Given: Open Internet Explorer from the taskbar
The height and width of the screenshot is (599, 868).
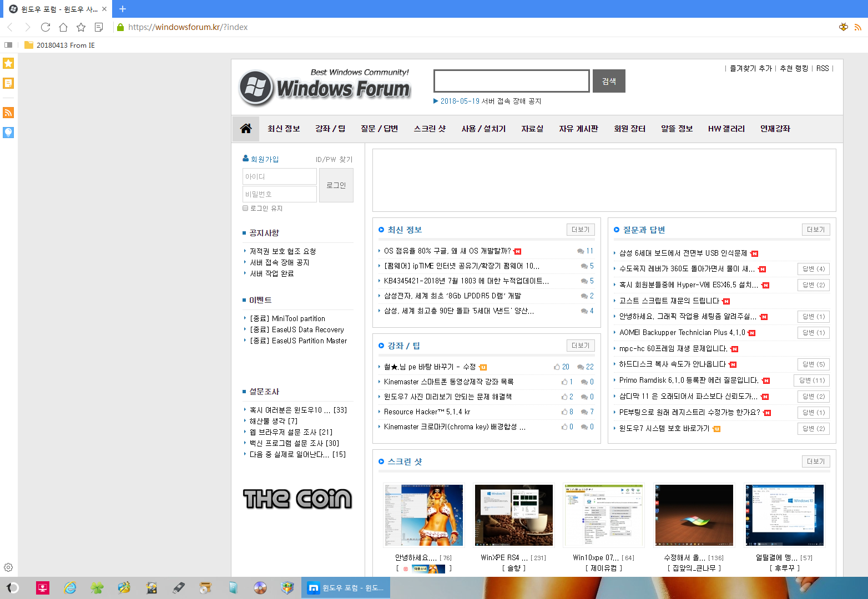Looking at the screenshot, I should [x=70, y=588].
